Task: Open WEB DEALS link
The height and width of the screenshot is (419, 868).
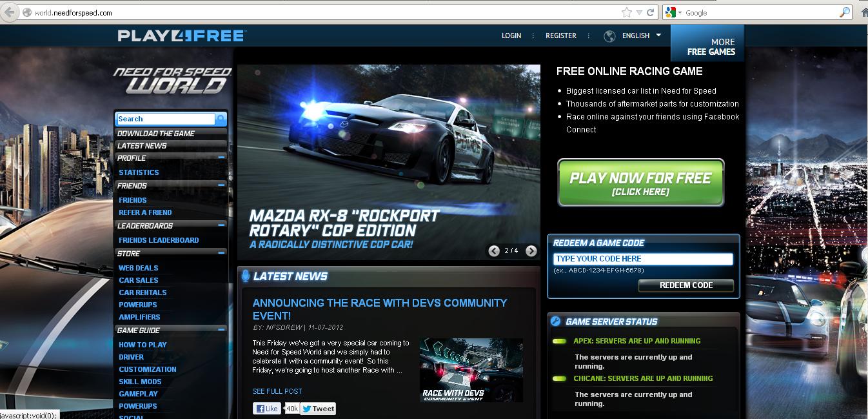Action: (138, 268)
